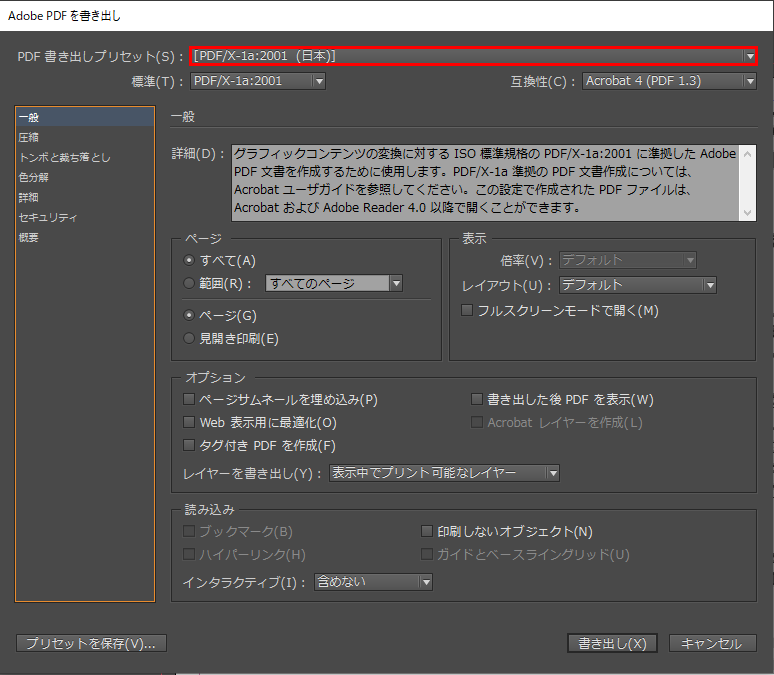This screenshot has width=774, height=675.
Task: Enable Web表示用に最適化 checkbox
Action: click(189, 422)
